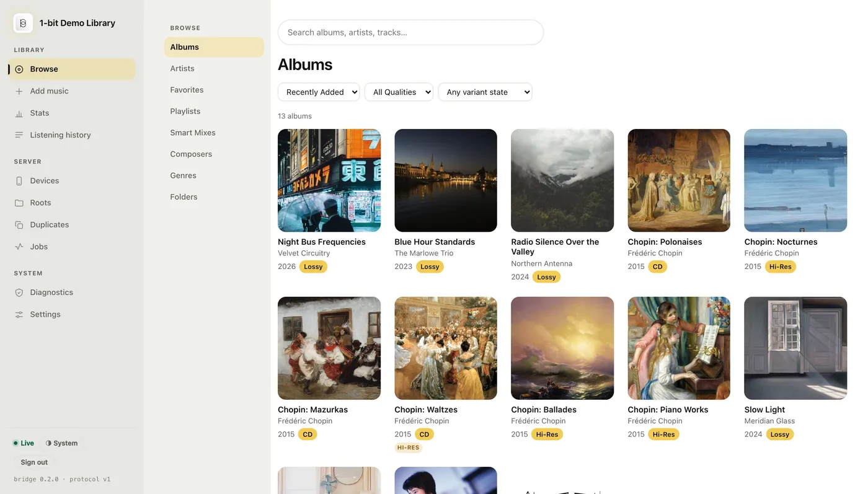Click the Listening history list icon

click(x=19, y=135)
